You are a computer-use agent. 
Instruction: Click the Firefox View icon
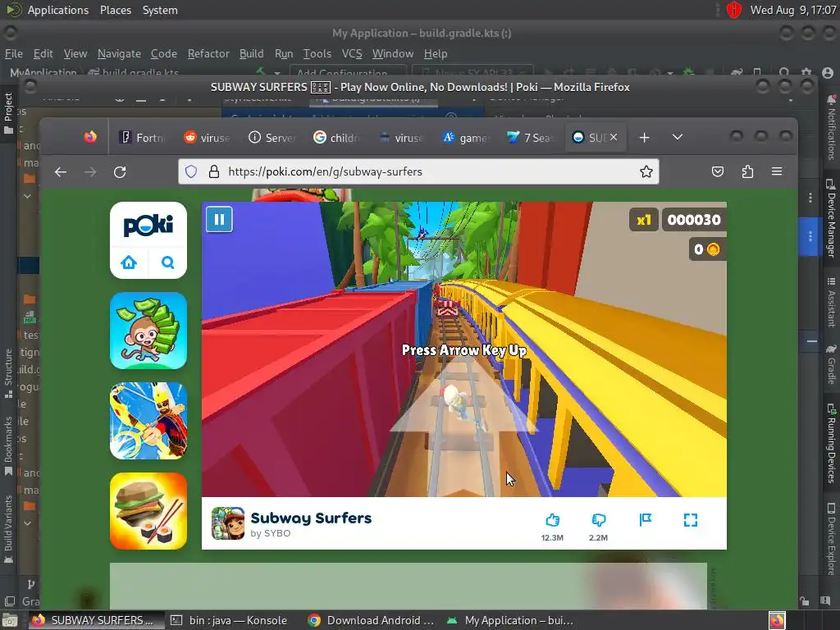tap(90, 137)
